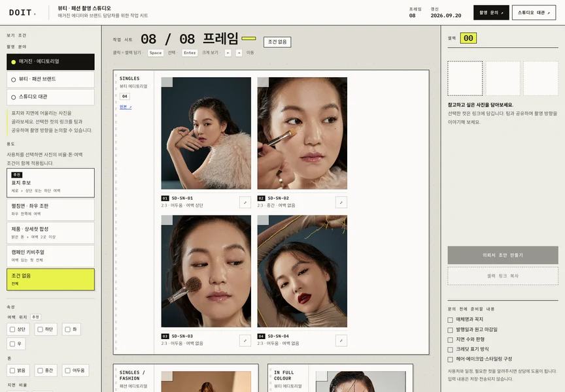Select 스튜디오 대관 radio option
The width and height of the screenshot is (565, 392).
point(50,97)
